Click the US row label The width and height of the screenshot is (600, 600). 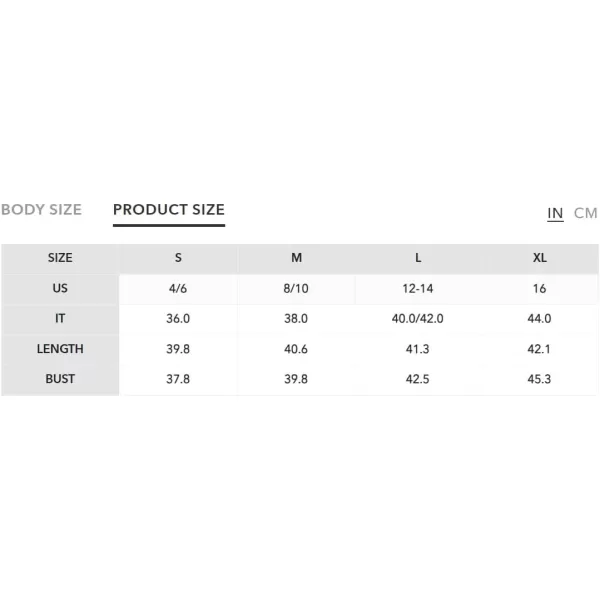pos(60,288)
